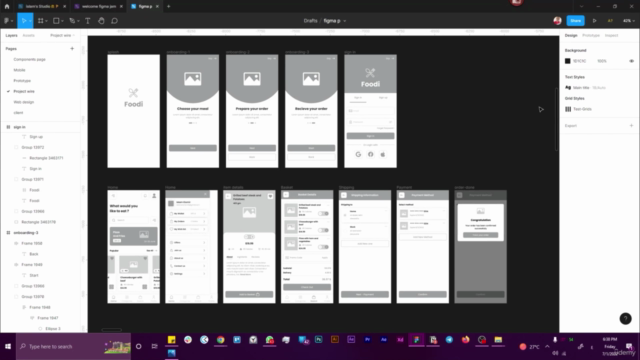
Task: Click the Test-Grids grid style icon
Action: (568, 109)
